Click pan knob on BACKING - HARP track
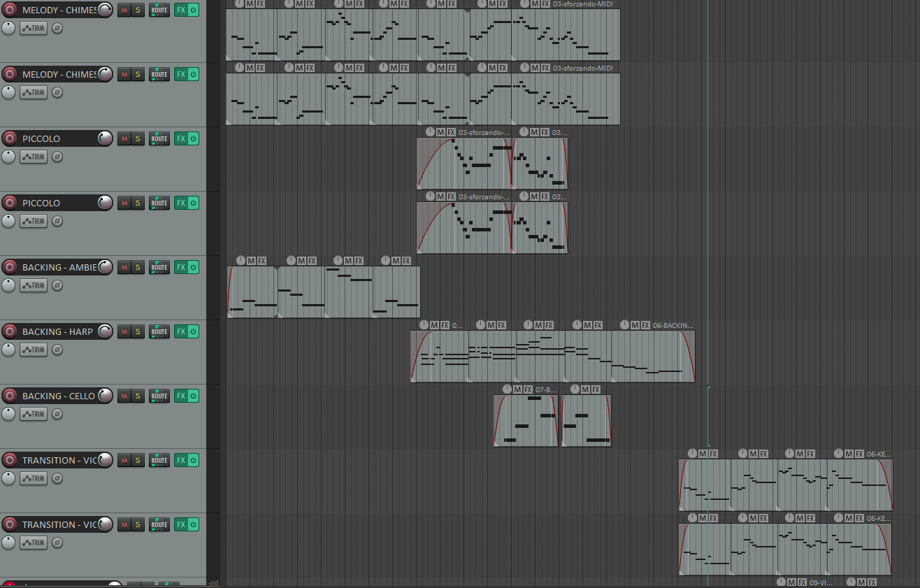The height and width of the screenshot is (588, 920). (8, 350)
